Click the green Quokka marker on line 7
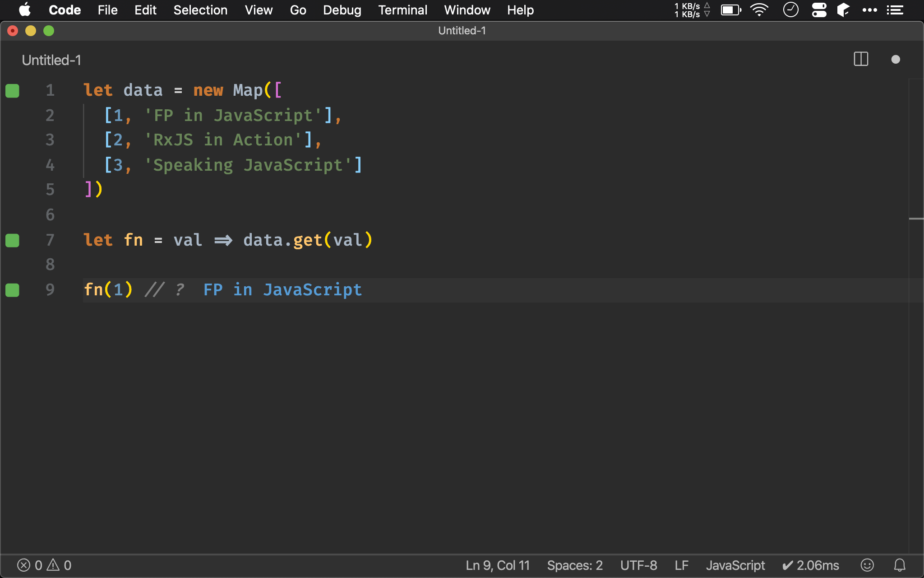 (12, 240)
